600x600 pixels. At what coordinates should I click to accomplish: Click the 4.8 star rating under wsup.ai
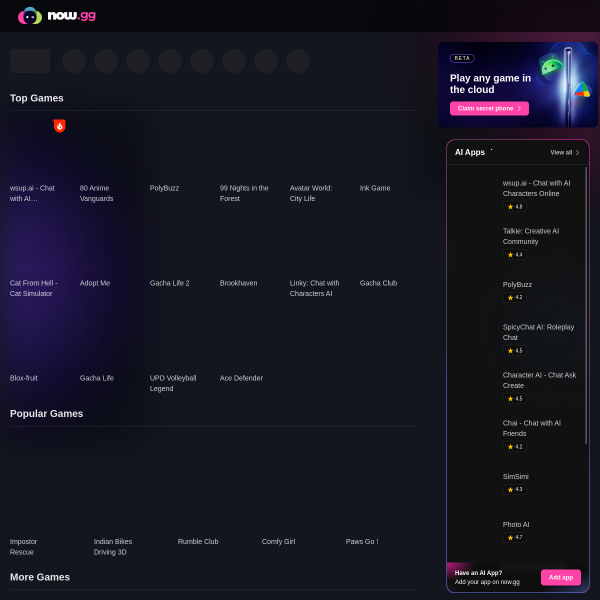point(515,207)
